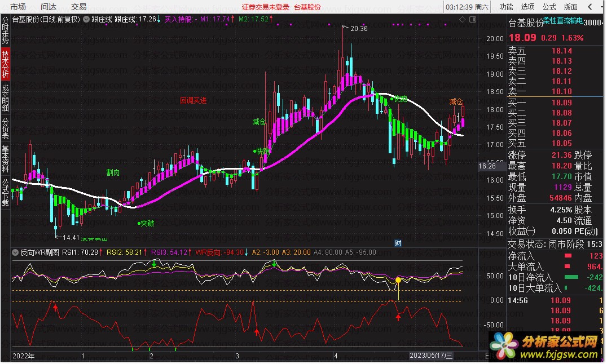Click the 最低 value 17.70

[562, 176]
